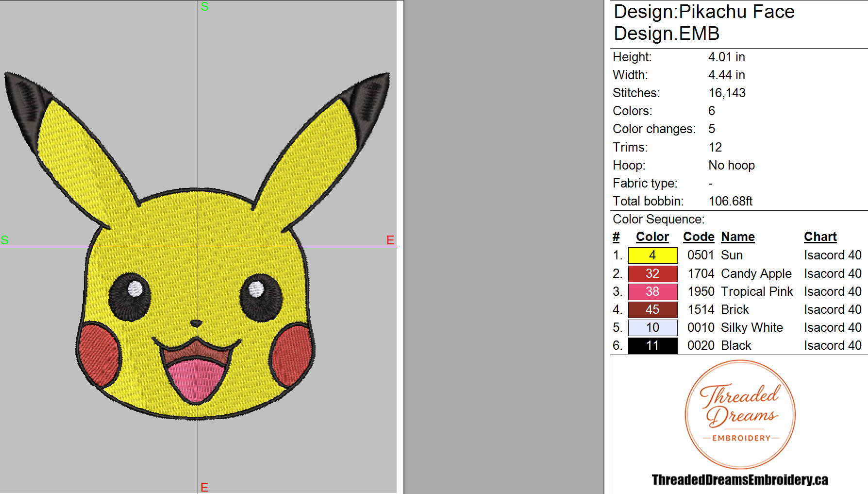Screen dimensions: 868x494
Task: Click the Pikachu embroidery design preview
Action: coord(197,245)
